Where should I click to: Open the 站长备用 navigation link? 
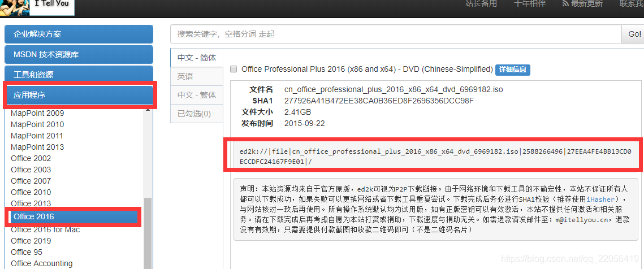481,4
